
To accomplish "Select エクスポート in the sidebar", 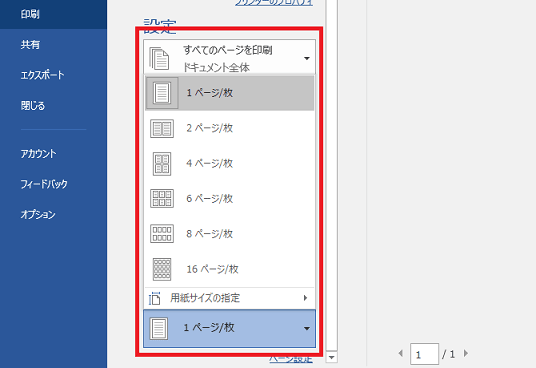I will tap(42, 75).
